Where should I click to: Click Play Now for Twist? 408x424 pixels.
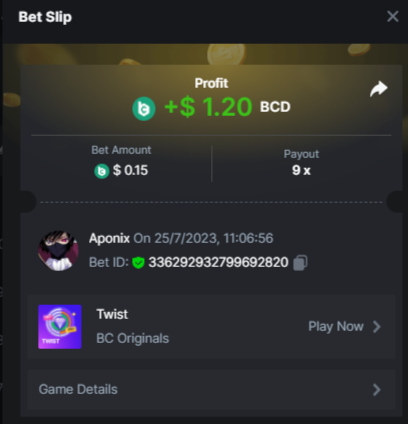tap(336, 327)
